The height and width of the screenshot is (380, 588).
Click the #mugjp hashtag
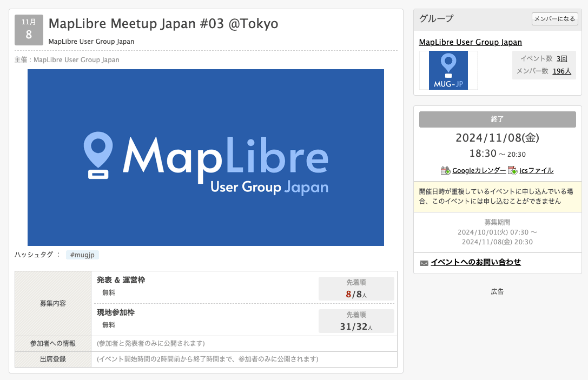[83, 255]
